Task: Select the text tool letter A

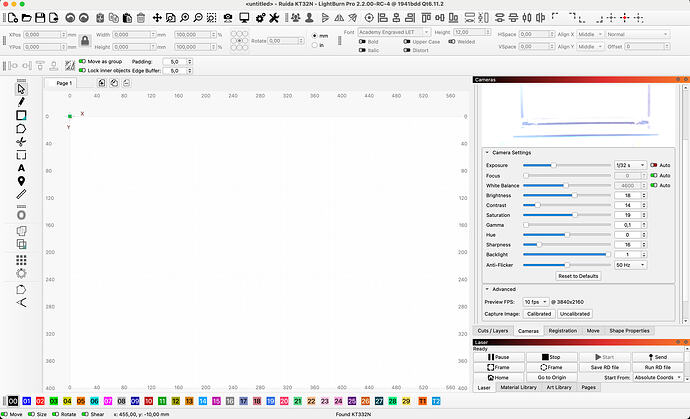Action: tap(21, 168)
